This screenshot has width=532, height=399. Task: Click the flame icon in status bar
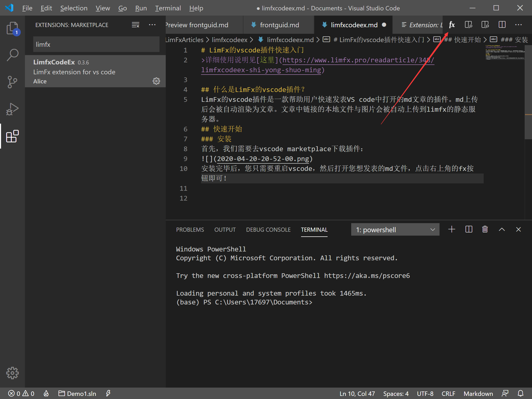(x=46, y=394)
